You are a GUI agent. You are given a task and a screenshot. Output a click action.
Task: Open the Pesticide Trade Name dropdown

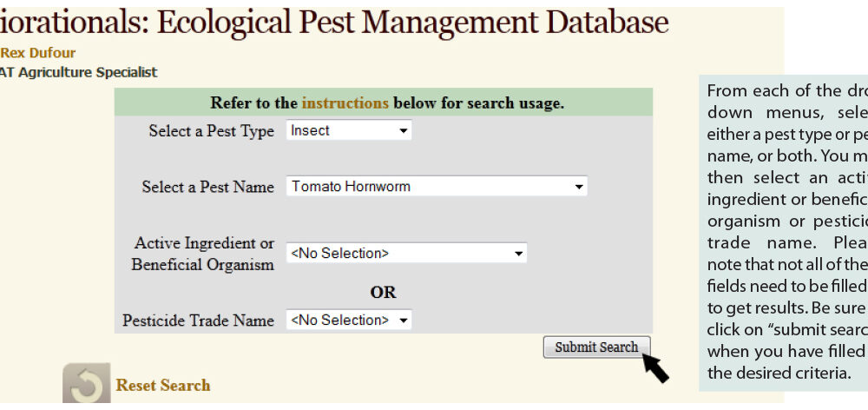pos(349,321)
